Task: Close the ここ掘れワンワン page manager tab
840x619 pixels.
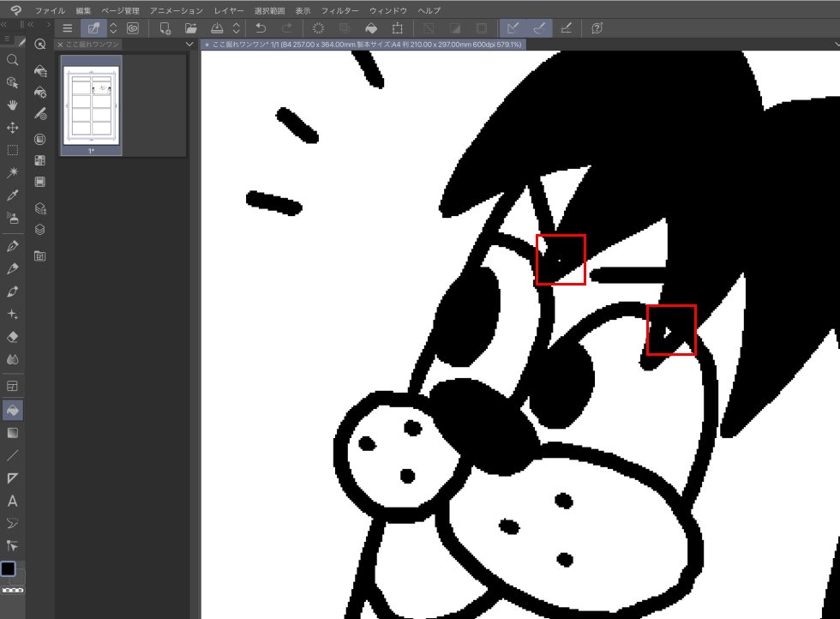Action: click(x=60, y=44)
